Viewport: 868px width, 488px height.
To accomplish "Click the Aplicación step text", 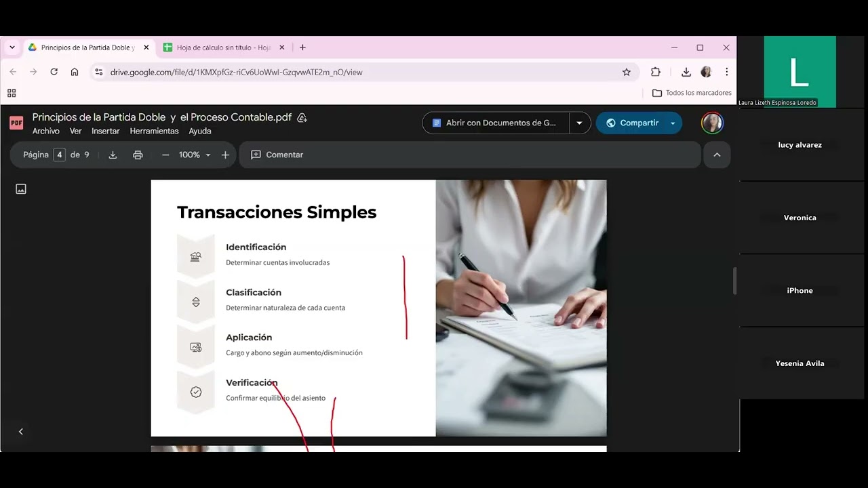I will click(x=249, y=338).
